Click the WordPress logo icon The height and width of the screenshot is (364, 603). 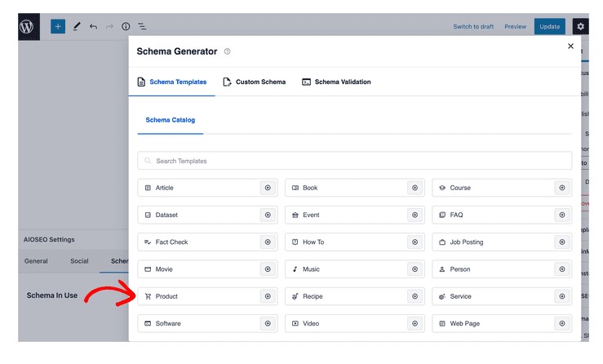point(29,27)
